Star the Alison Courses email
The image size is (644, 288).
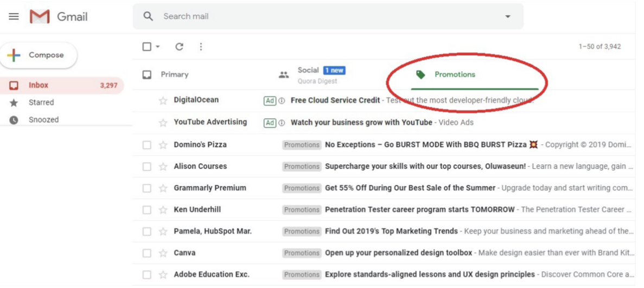tap(163, 167)
